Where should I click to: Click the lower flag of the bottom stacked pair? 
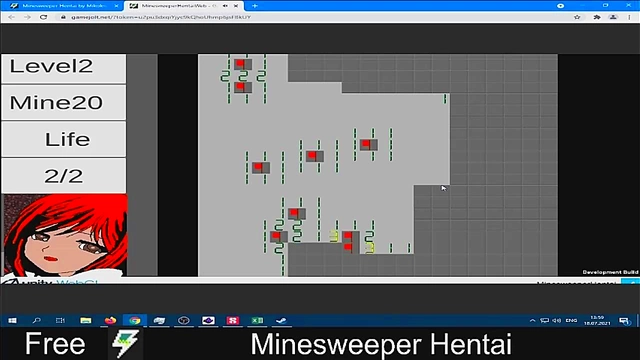351,248
